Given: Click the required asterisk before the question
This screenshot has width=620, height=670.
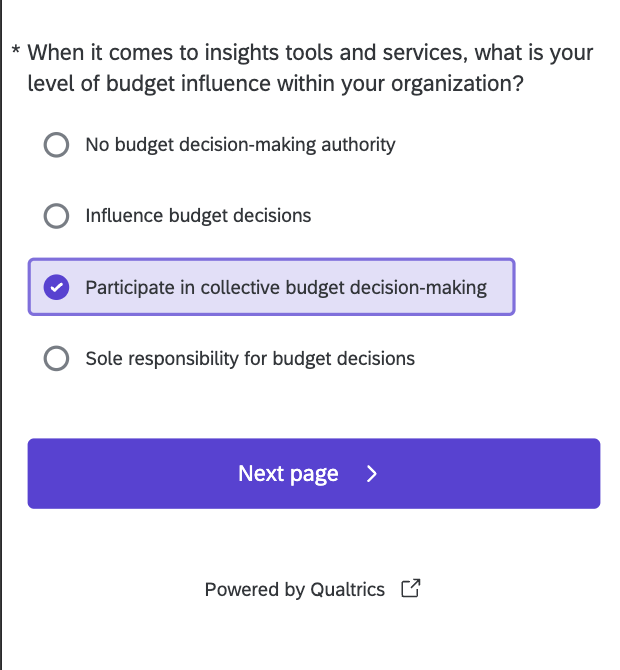Looking at the screenshot, I should 15,52.
